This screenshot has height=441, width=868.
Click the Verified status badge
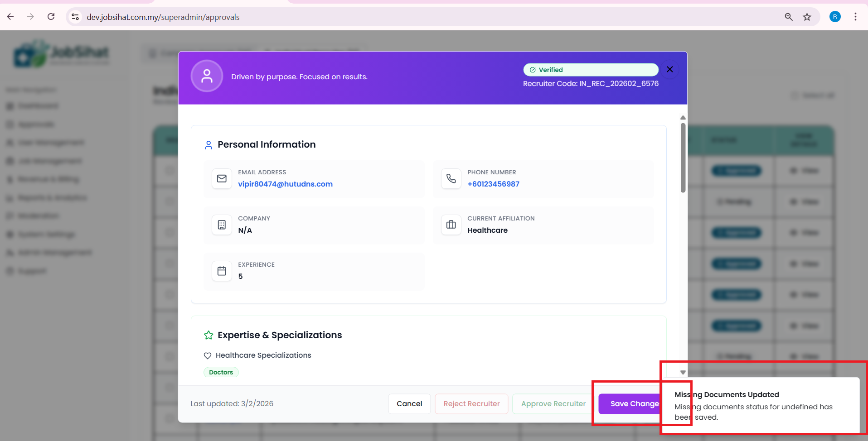click(590, 70)
